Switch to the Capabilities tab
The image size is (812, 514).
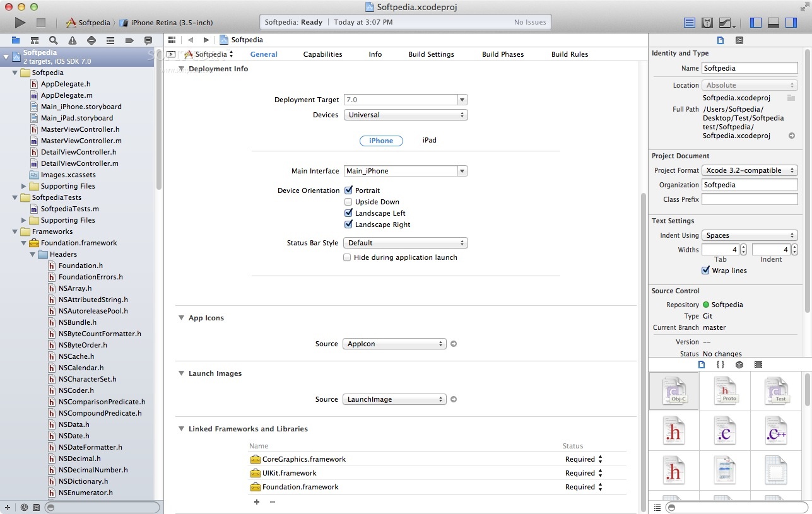point(322,54)
